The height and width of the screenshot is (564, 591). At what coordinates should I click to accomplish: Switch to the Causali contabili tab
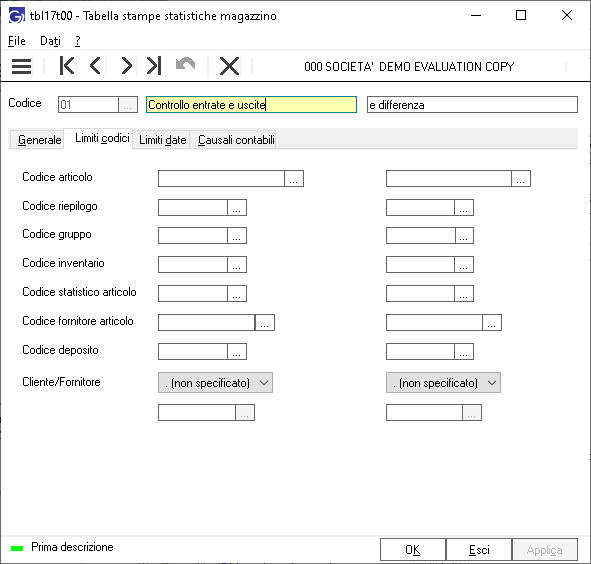click(x=236, y=140)
